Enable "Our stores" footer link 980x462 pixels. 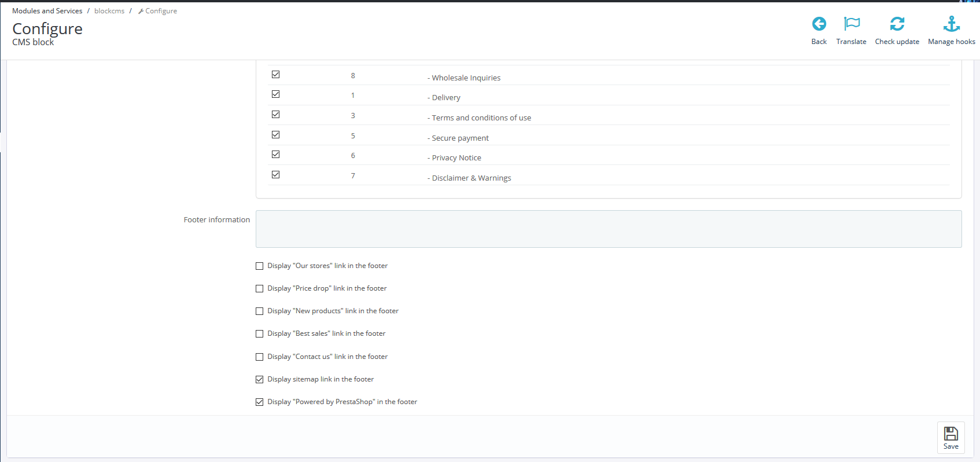(x=260, y=266)
